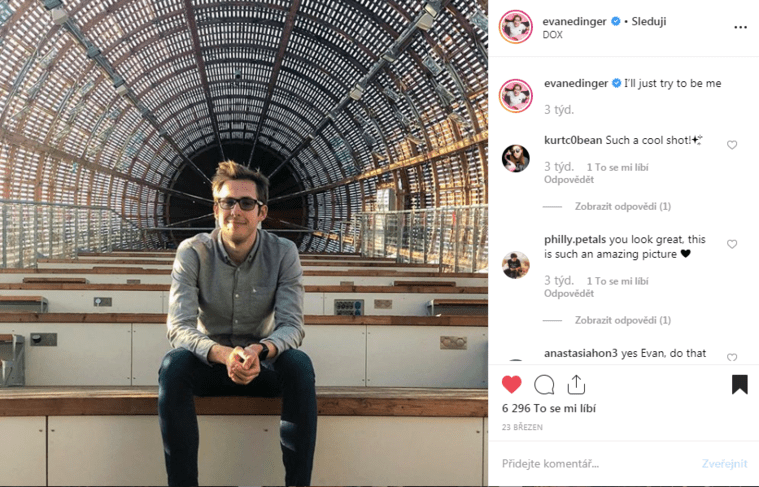The height and width of the screenshot is (487, 759).
Task: Like philly.petals' comment with heart
Action: click(x=732, y=244)
